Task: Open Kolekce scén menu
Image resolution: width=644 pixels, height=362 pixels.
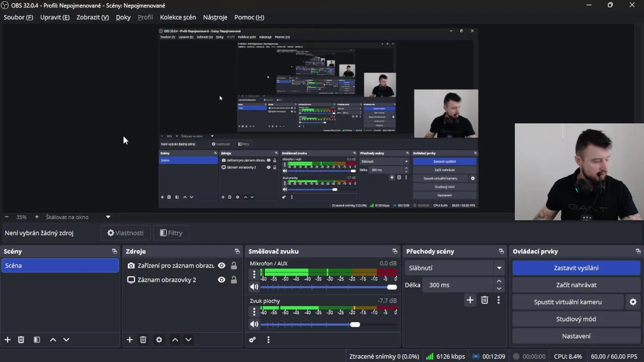Action: (x=178, y=17)
